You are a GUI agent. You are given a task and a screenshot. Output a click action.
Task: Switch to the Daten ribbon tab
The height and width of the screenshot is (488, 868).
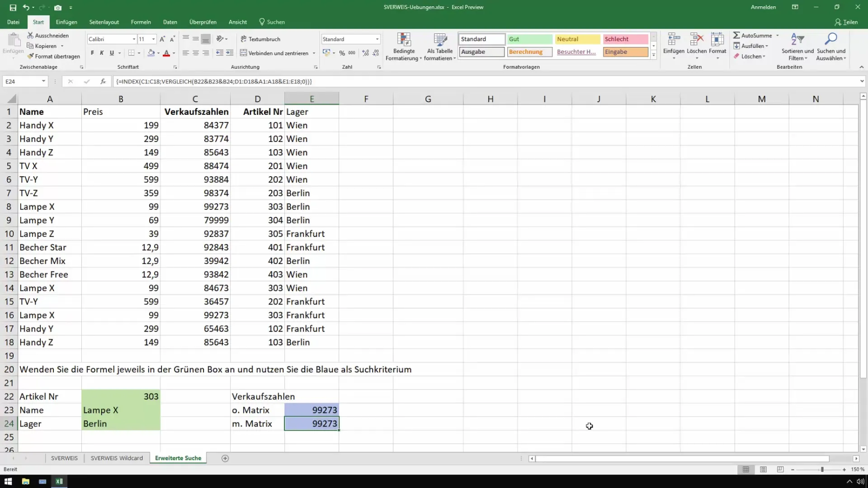(170, 22)
